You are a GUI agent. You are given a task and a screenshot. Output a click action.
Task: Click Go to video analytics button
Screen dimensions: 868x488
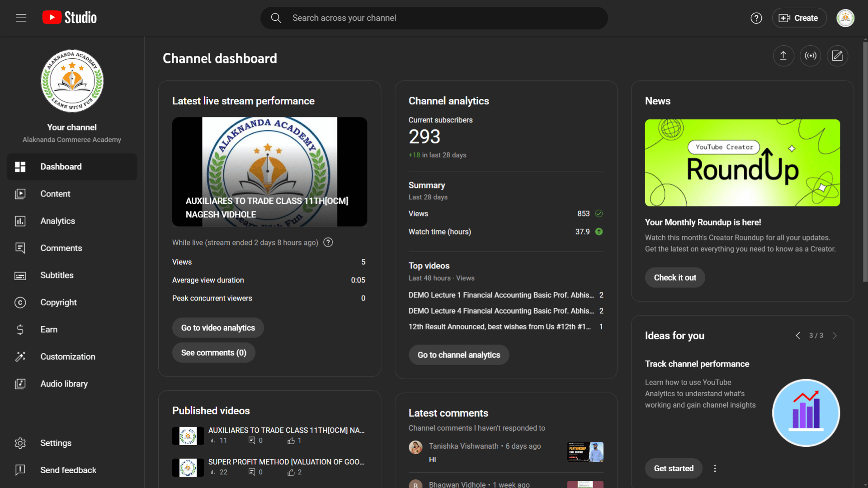[218, 328]
